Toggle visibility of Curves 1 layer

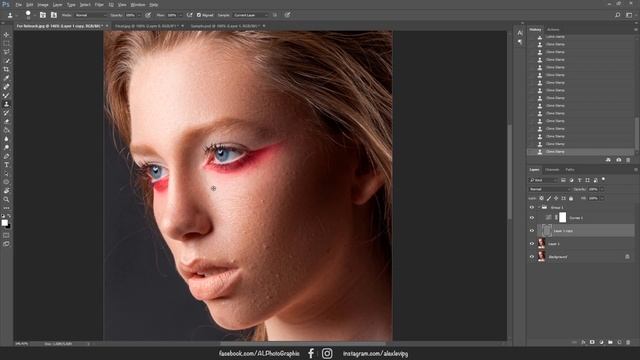[x=532, y=218]
